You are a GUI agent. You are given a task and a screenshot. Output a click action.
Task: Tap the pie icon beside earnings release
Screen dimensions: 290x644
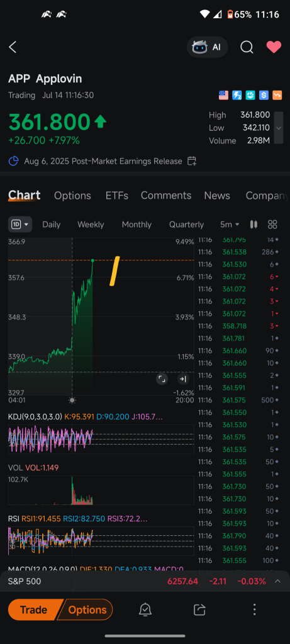point(14,161)
